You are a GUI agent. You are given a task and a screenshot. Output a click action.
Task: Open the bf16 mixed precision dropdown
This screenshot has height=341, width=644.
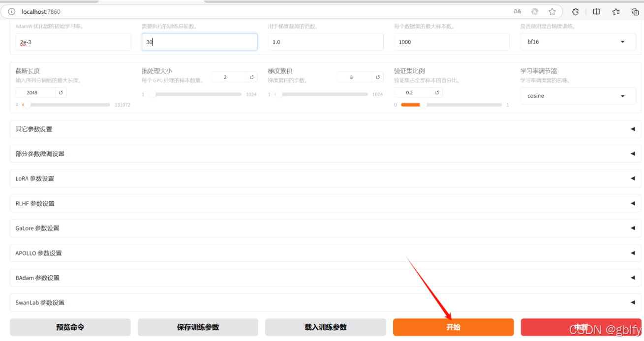click(x=578, y=42)
